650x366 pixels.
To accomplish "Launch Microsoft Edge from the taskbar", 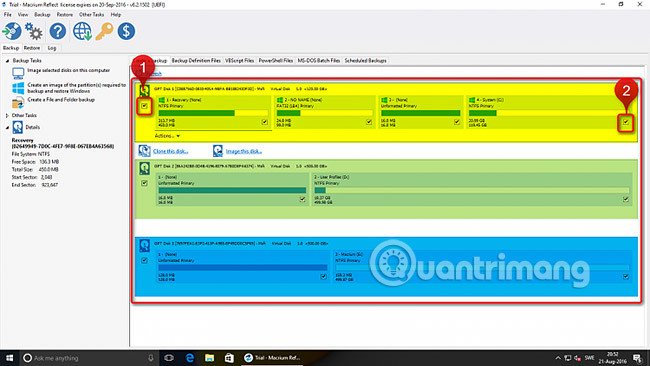I will point(189,358).
